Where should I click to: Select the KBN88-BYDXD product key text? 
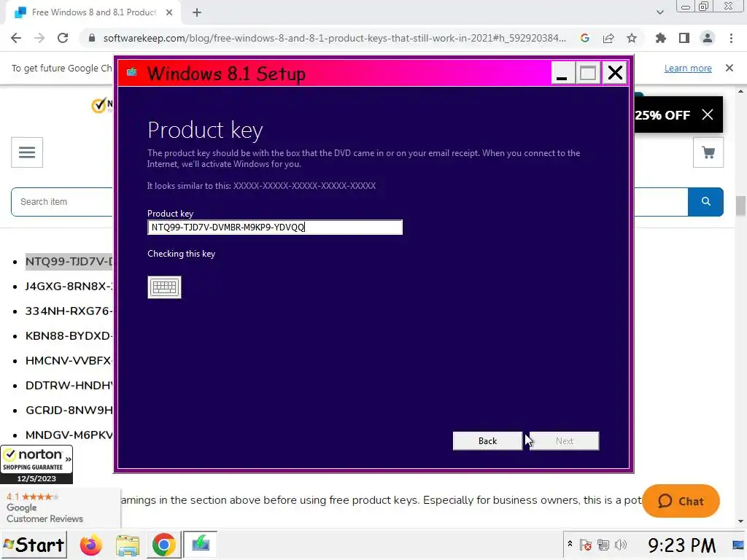tap(69, 335)
